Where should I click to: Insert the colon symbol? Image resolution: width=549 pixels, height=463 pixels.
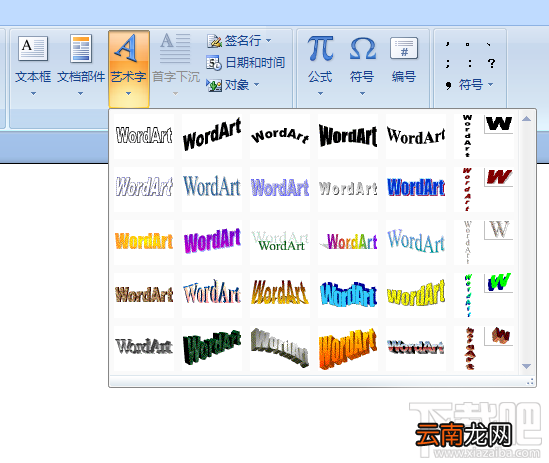(470, 63)
